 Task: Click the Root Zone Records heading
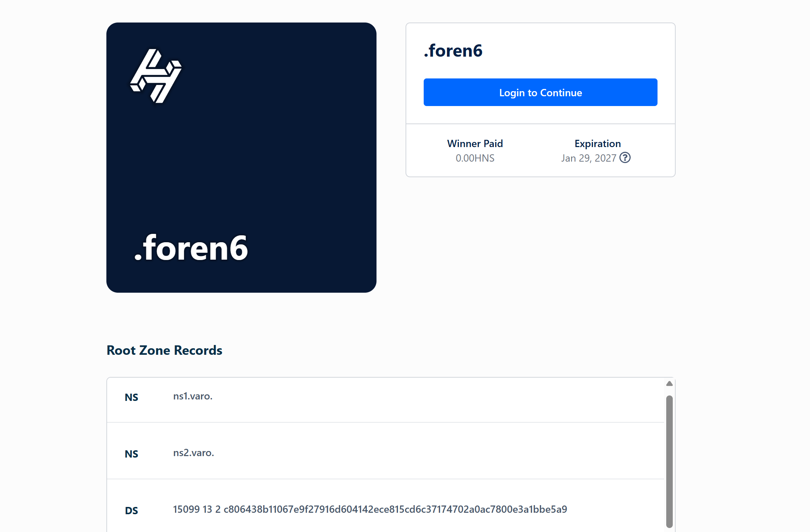pos(164,350)
